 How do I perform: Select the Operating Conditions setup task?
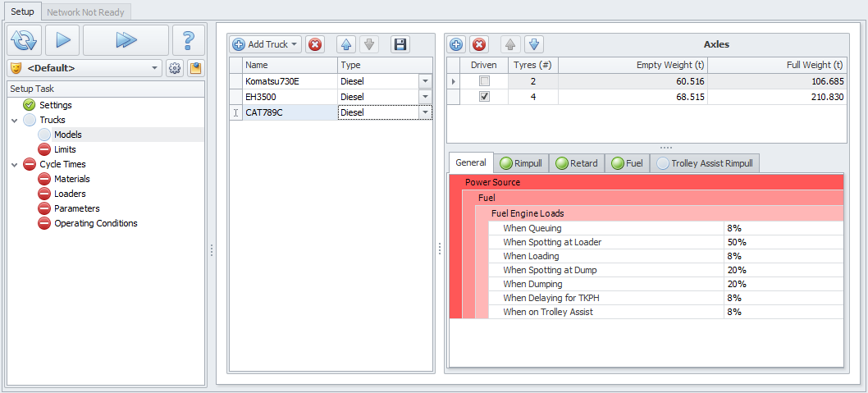(x=95, y=223)
